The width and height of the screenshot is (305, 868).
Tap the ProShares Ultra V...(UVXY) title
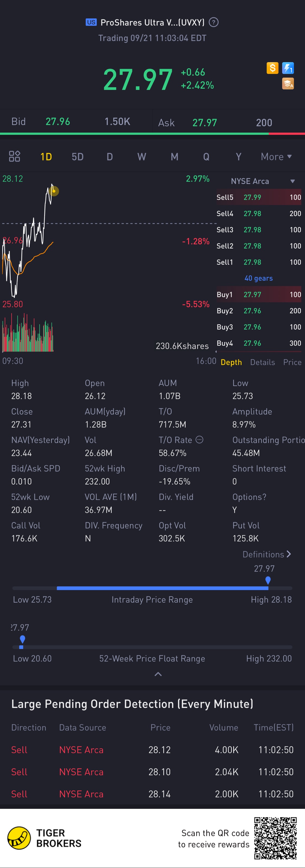pos(152,22)
